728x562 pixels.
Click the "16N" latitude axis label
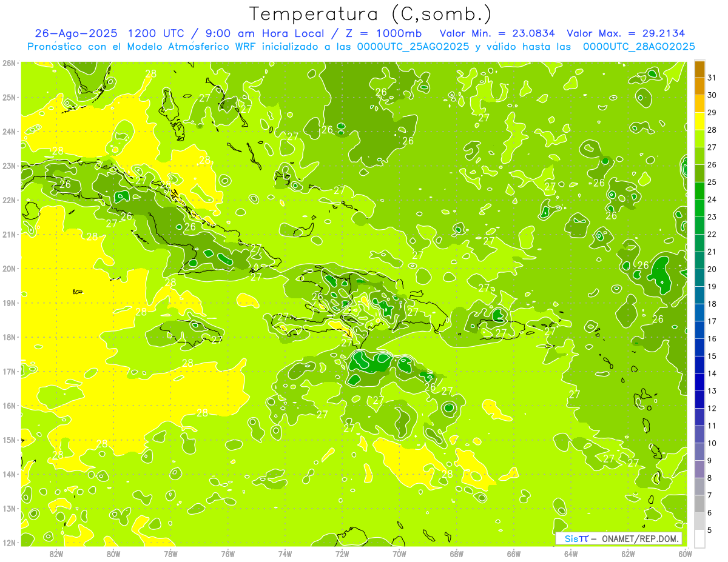(x=9, y=406)
